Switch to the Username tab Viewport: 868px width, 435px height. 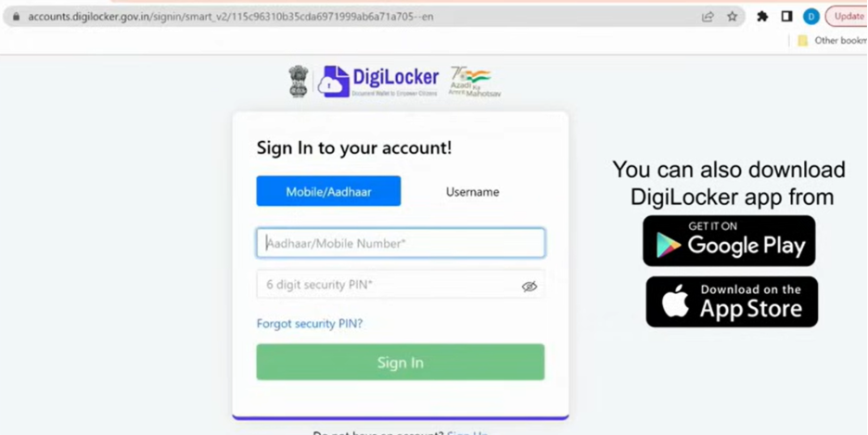pyautogui.click(x=472, y=192)
